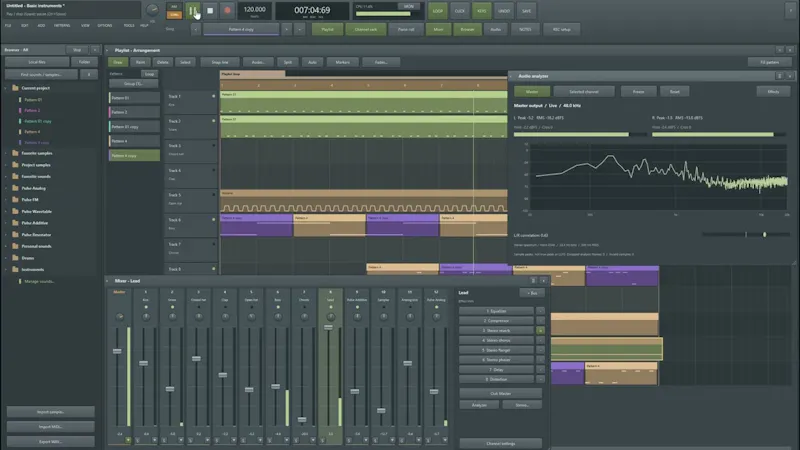Toggle the Snare channel enable LED in mixer
The image size is (800, 450).
(172, 307)
